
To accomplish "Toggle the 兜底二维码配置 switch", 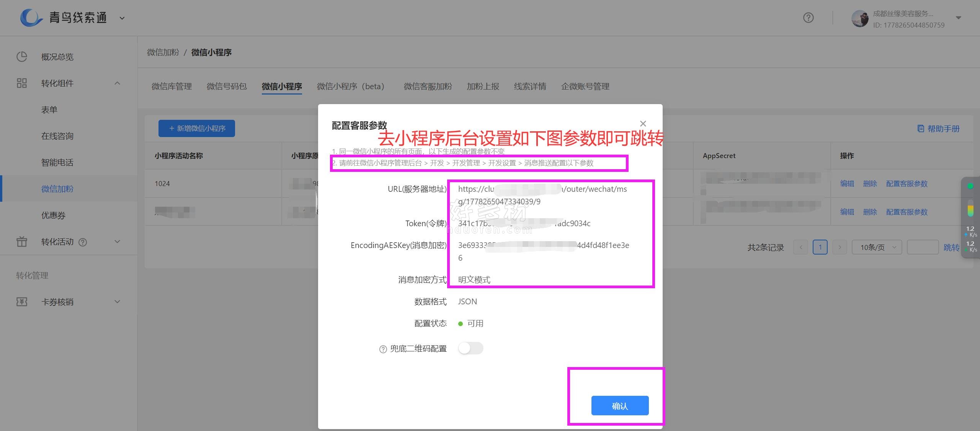I will [470, 348].
